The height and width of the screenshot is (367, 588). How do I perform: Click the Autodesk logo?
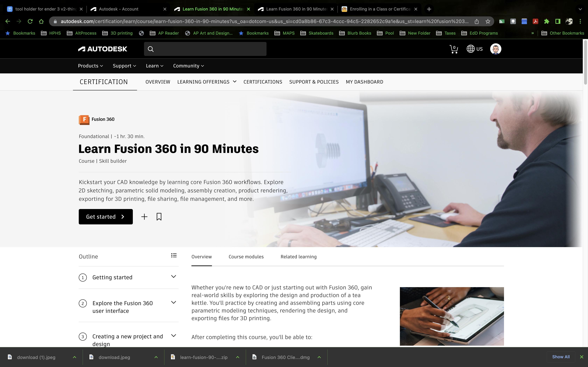point(103,49)
